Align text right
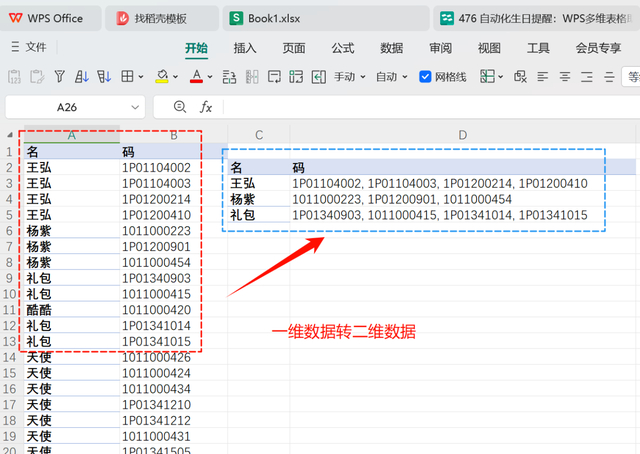 (x=587, y=76)
